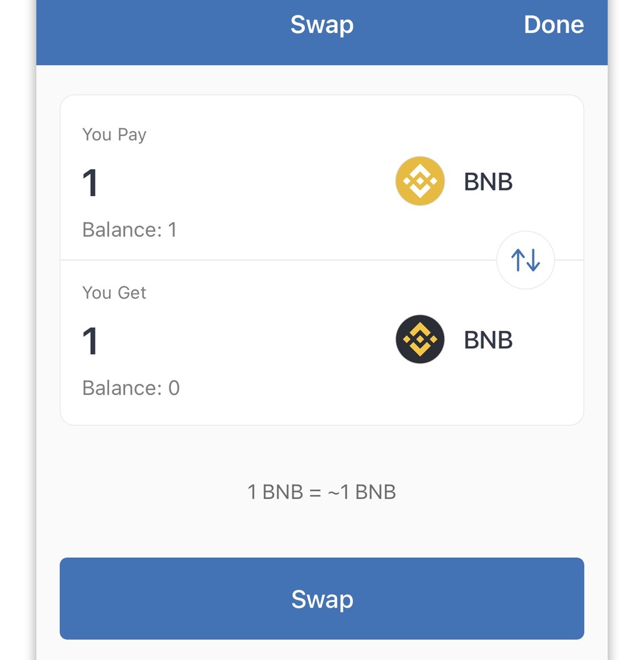This screenshot has width=644, height=660.
Task: Click the Swap title in the header
Action: pyautogui.click(x=321, y=25)
